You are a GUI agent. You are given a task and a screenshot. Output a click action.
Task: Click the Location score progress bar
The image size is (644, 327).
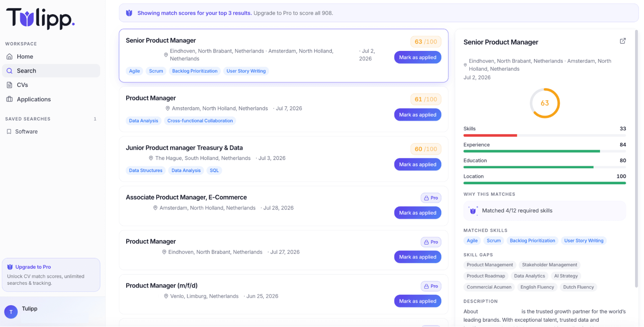click(545, 183)
